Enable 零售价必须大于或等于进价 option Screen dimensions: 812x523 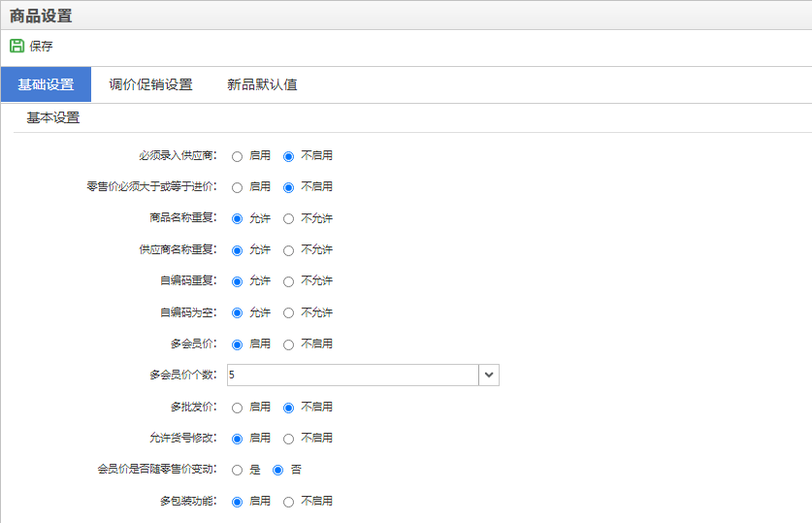click(x=237, y=187)
